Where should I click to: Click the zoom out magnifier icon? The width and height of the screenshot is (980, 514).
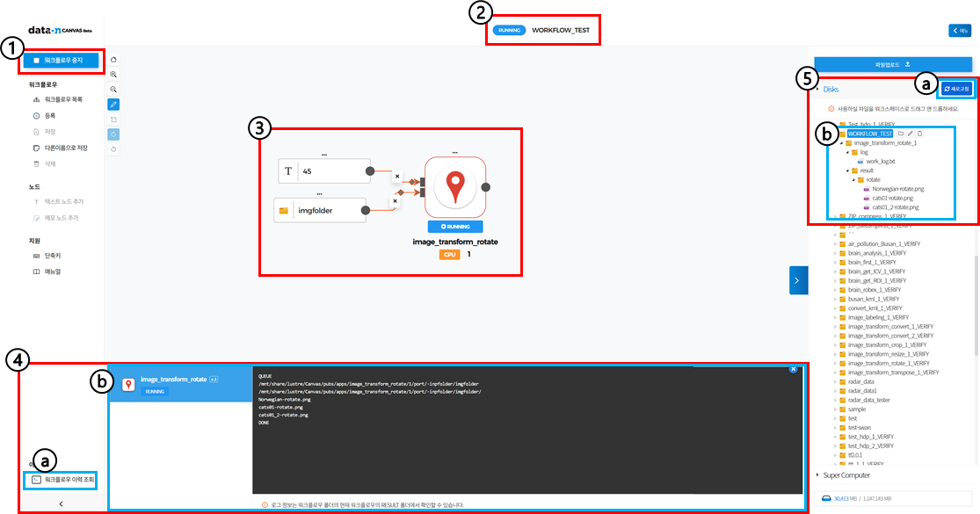pos(113,90)
